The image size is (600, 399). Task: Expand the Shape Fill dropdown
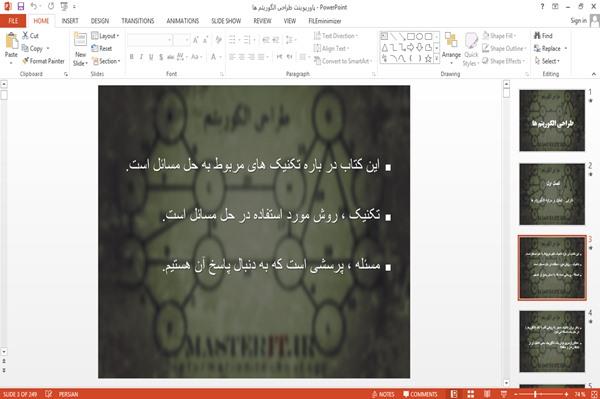pyautogui.click(x=499, y=36)
